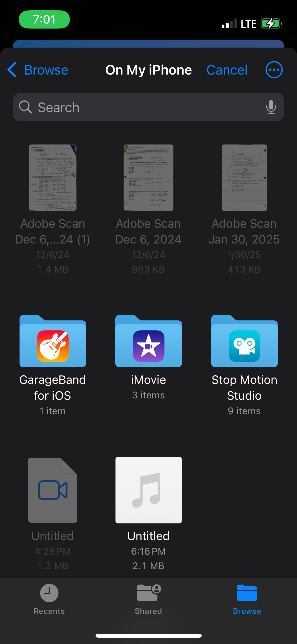
Task: Open the GarageBand for iOS folder
Action: [x=53, y=341]
